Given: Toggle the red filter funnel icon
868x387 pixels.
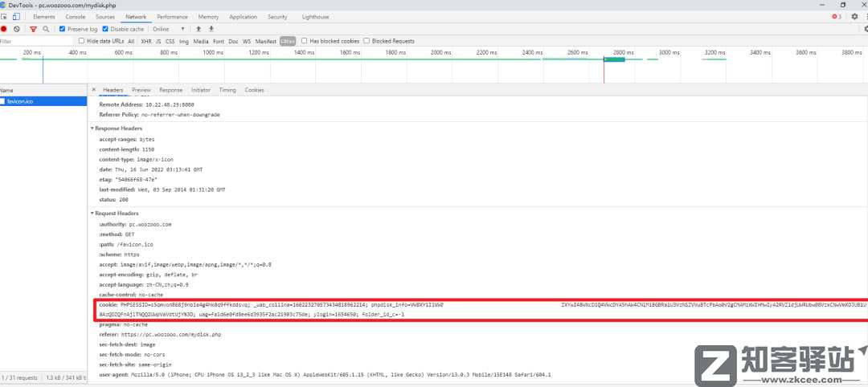Looking at the screenshot, I should tap(33, 29).
